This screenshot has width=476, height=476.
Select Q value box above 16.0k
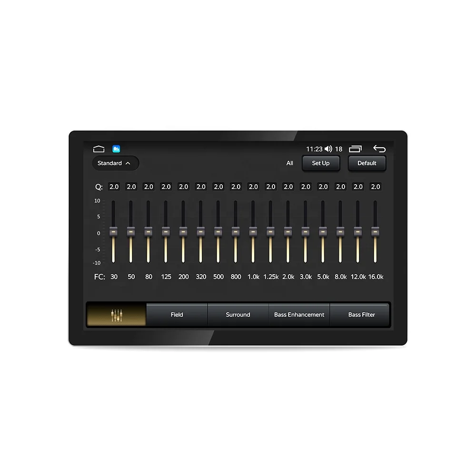pyautogui.click(x=376, y=187)
